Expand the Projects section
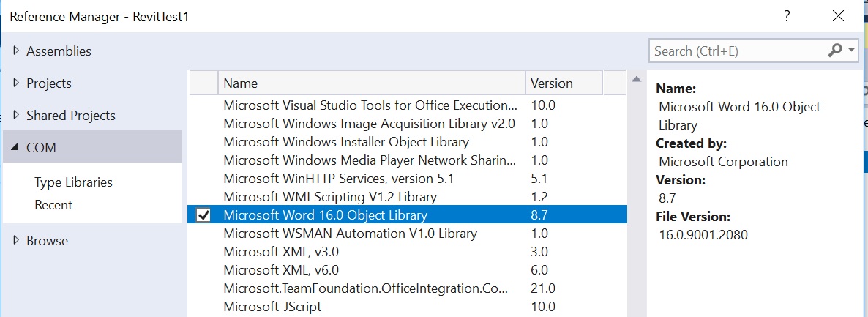This screenshot has height=317, width=868. tap(17, 83)
